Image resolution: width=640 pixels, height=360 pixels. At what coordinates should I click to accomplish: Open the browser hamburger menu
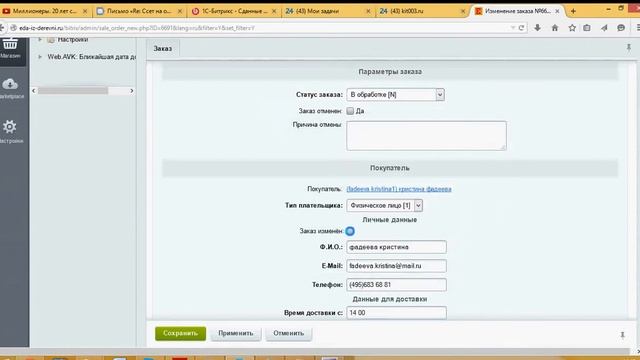638,28
